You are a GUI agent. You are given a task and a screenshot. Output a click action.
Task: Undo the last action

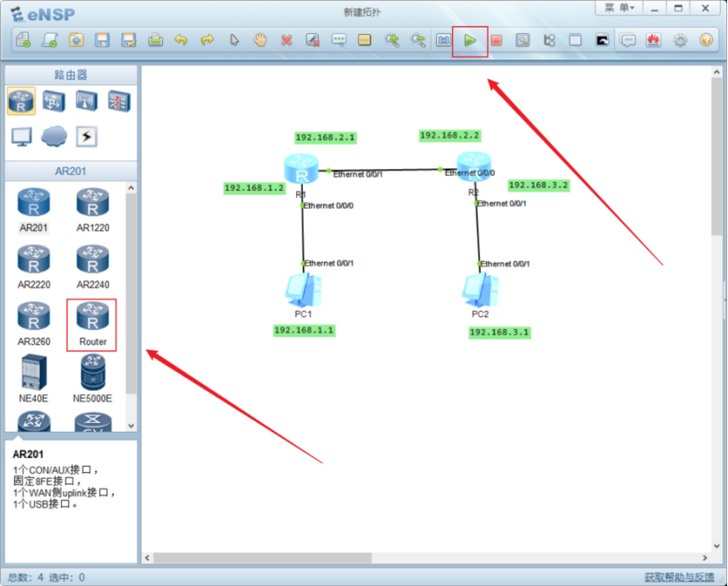pyautogui.click(x=181, y=40)
